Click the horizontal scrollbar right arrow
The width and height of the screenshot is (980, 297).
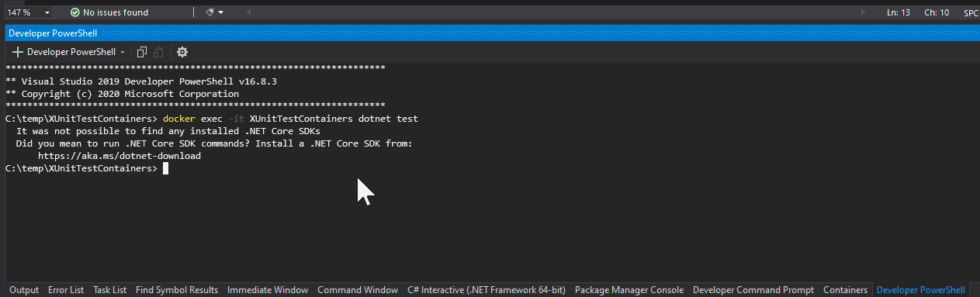point(864,12)
